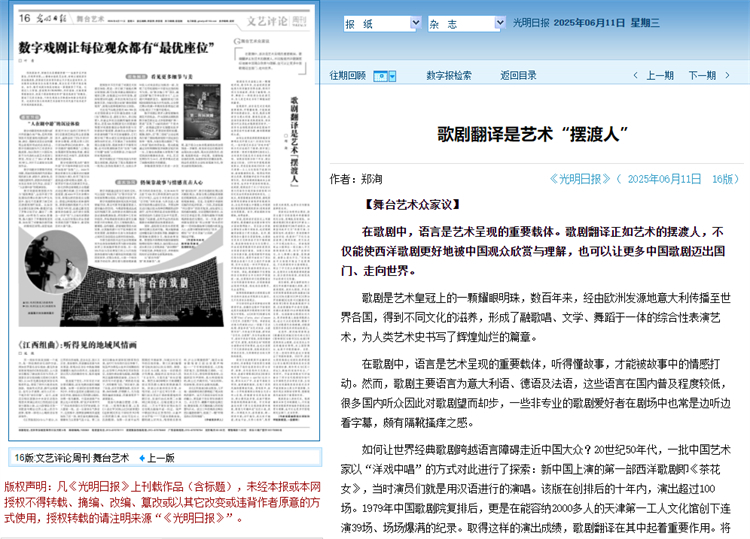
Task: Click the circular cameraman photo on the page
Action: [x=56, y=263]
